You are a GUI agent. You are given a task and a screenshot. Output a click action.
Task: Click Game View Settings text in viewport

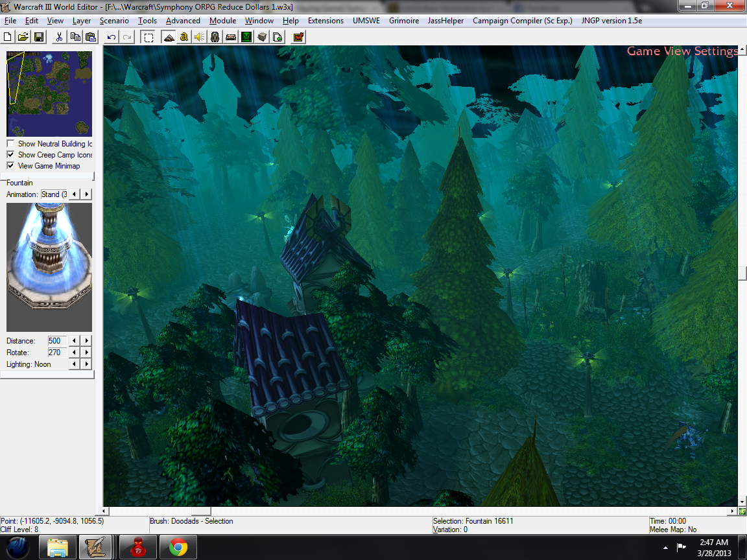coord(682,51)
